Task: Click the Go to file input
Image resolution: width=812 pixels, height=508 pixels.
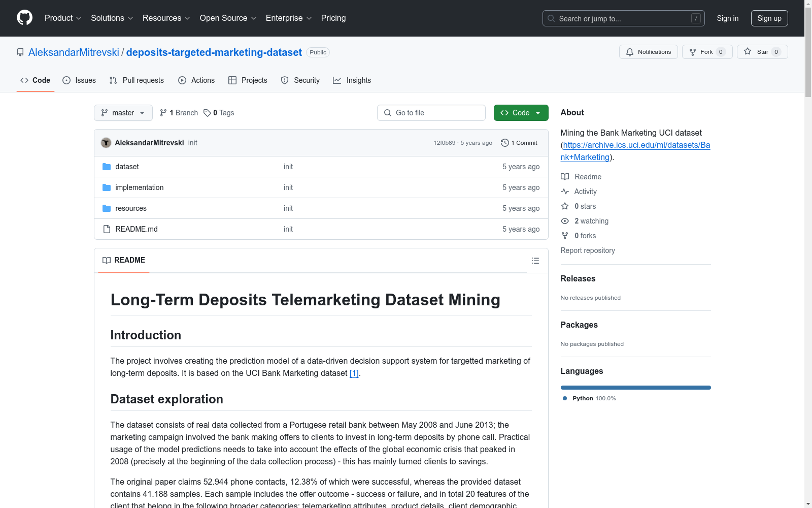Action: [x=431, y=113]
